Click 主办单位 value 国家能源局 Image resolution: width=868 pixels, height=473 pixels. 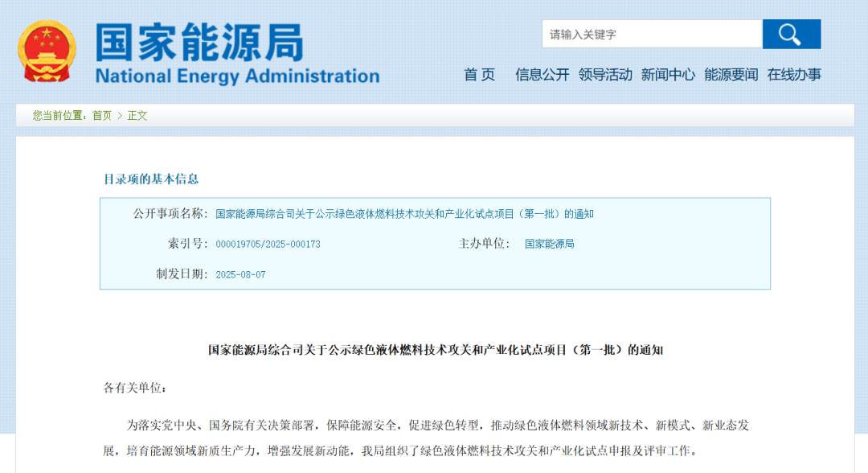(x=549, y=244)
